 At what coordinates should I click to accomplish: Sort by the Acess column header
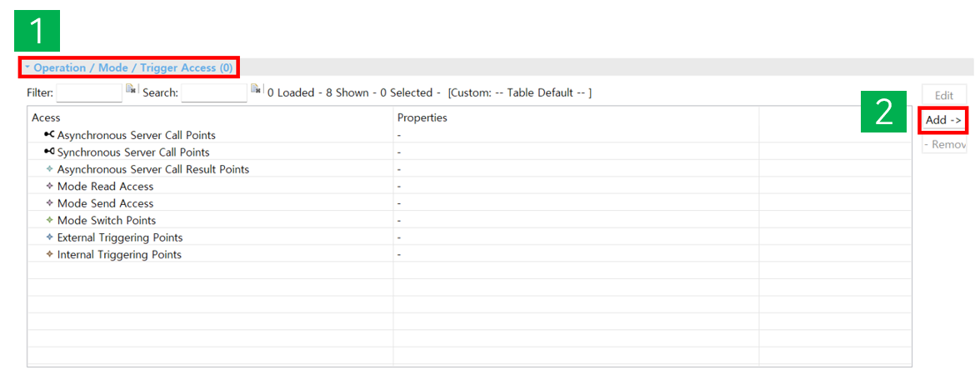[47, 117]
